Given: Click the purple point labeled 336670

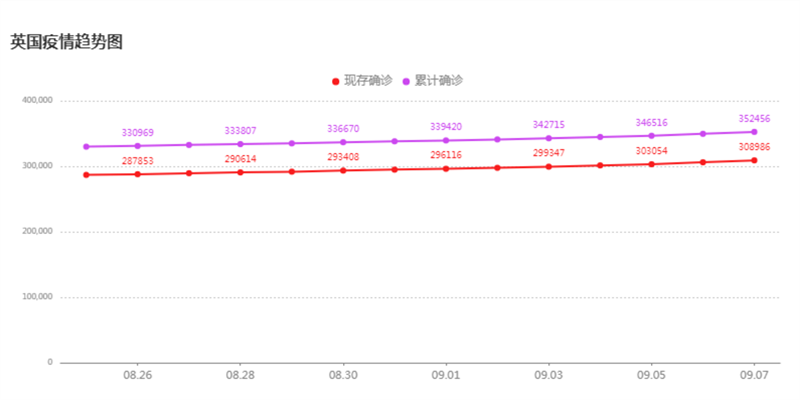Looking at the screenshot, I should (343, 142).
